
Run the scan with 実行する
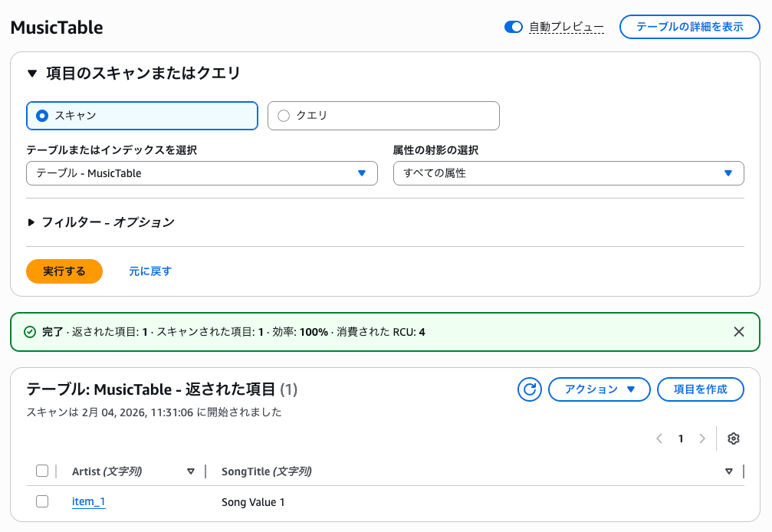pyautogui.click(x=64, y=271)
